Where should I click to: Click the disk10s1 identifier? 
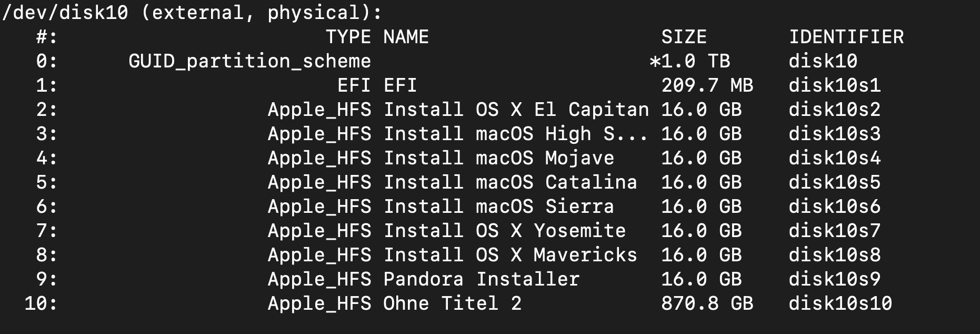point(834,85)
